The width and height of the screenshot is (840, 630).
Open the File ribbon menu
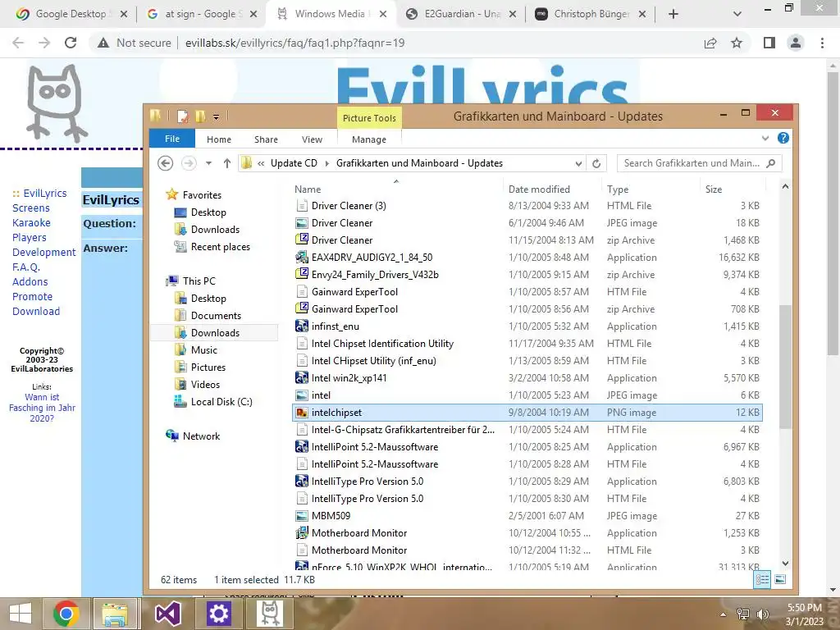click(x=172, y=139)
